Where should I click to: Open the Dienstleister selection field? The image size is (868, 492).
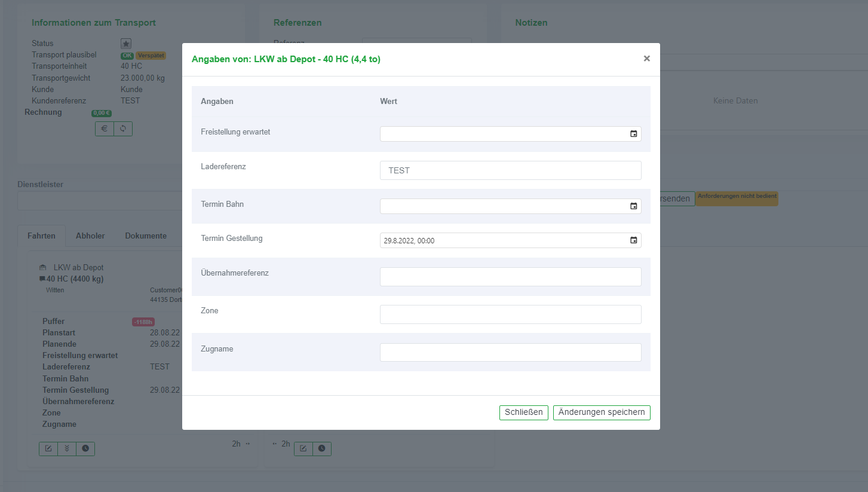point(100,201)
